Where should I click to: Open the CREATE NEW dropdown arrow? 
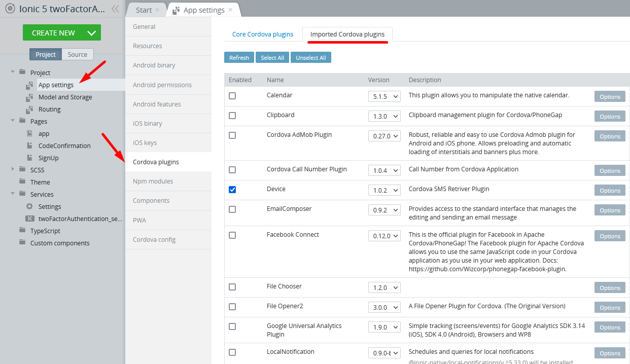(91, 33)
